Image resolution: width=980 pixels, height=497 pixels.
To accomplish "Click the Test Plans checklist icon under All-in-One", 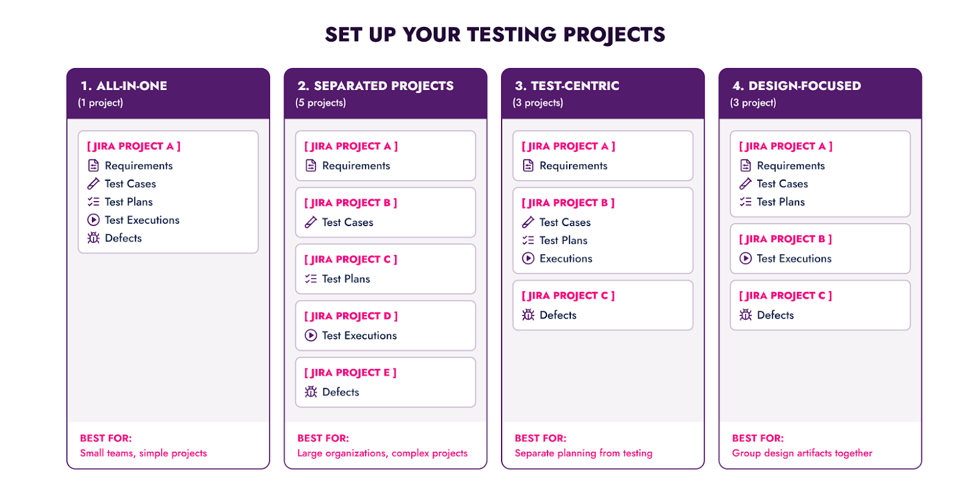I will 93,202.
